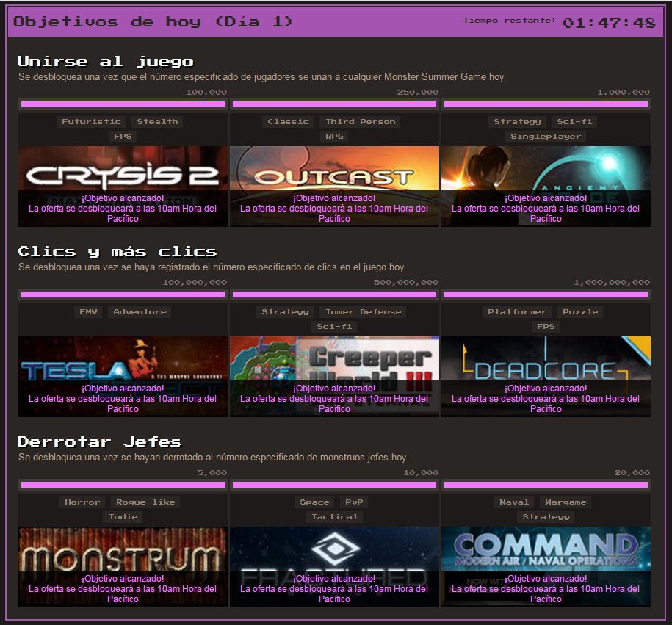
Task: Open the DeadCore game banner
Action: click(546, 376)
